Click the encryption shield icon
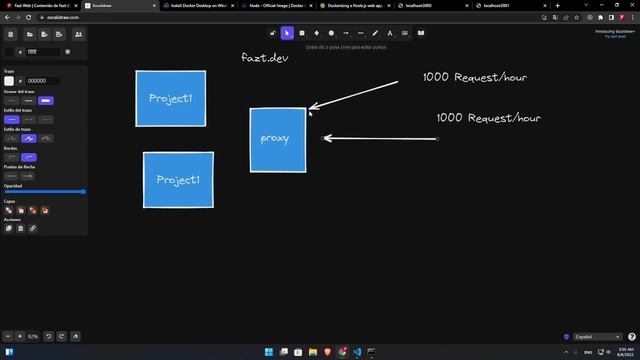The image size is (640, 360). click(566, 337)
